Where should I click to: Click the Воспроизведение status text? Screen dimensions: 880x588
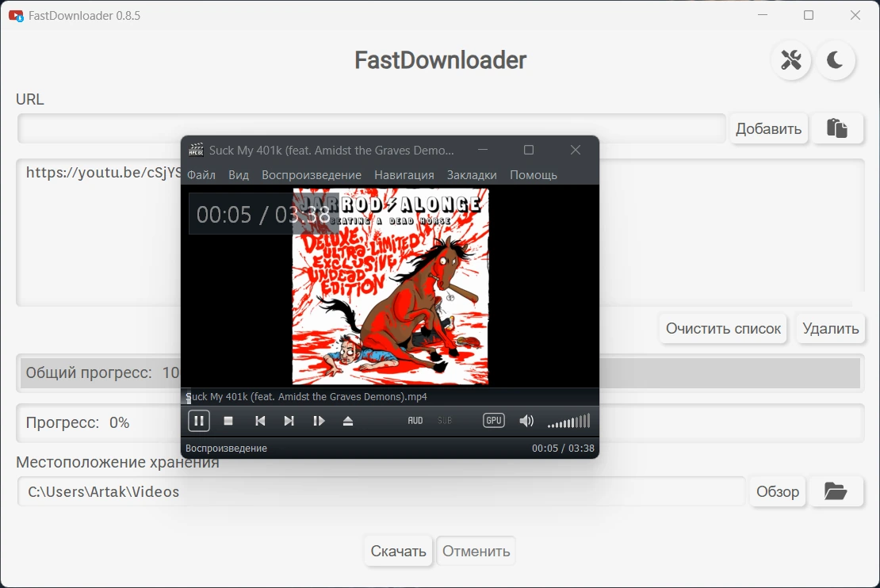226,449
